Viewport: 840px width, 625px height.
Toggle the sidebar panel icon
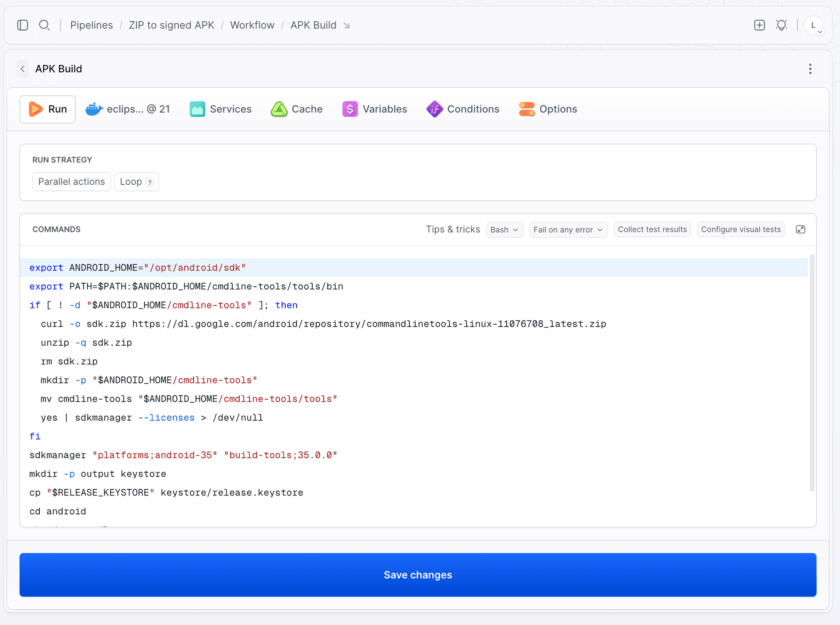coord(23,25)
